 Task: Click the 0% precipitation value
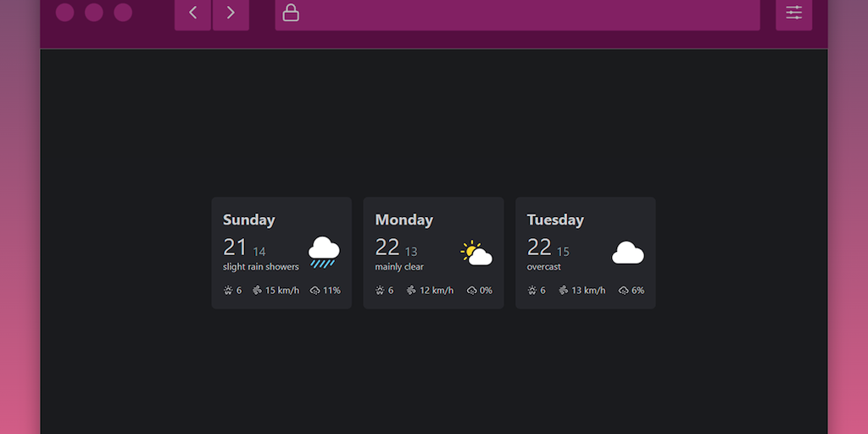point(486,290)
